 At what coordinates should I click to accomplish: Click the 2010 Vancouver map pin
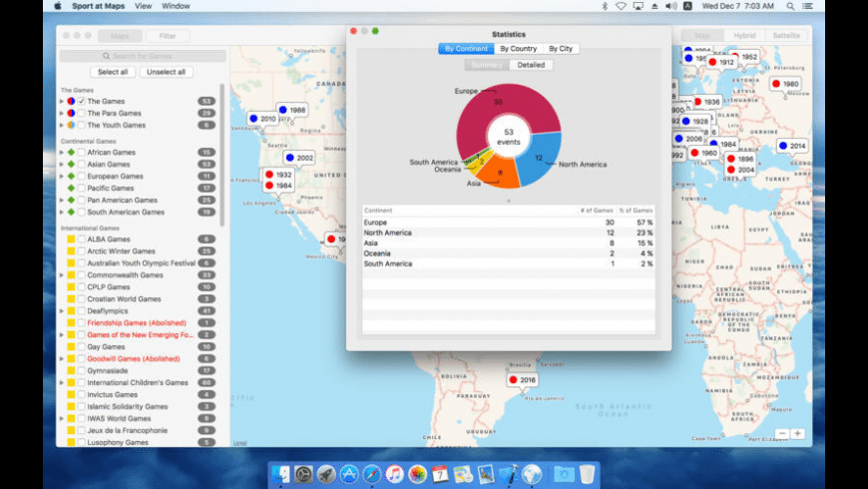262,119
